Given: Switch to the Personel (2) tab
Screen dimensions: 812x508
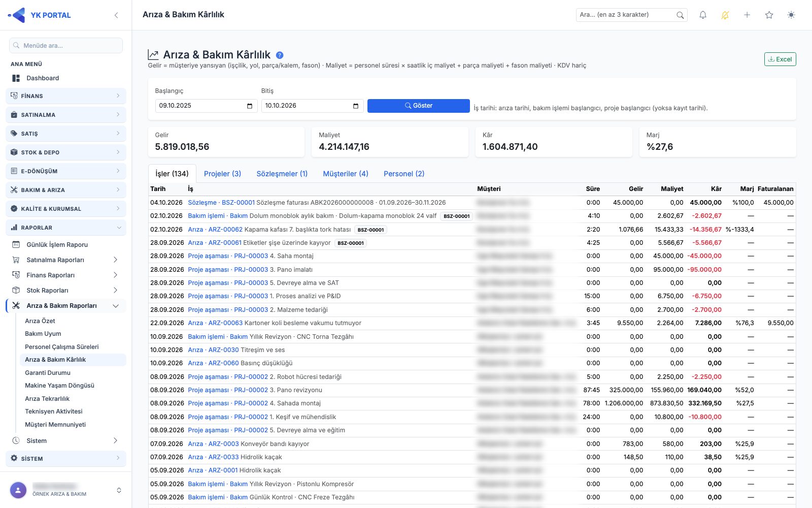Looking at the screenshot, I should coord(404,174).
